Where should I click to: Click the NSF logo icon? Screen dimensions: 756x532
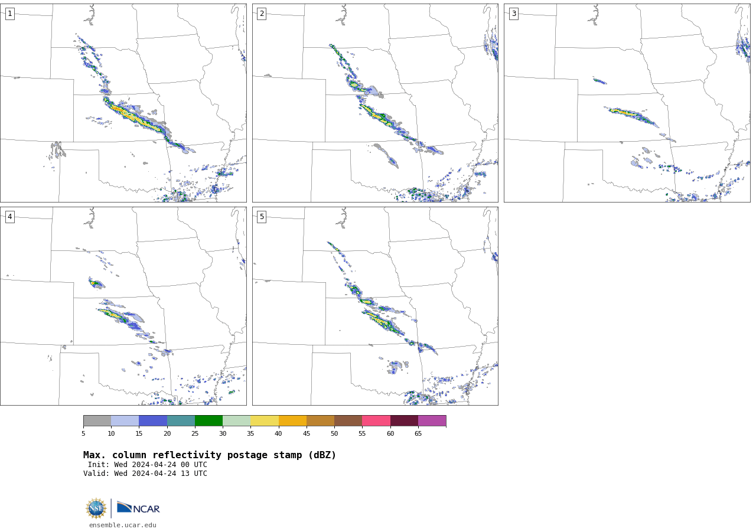[x=96, y=508]
